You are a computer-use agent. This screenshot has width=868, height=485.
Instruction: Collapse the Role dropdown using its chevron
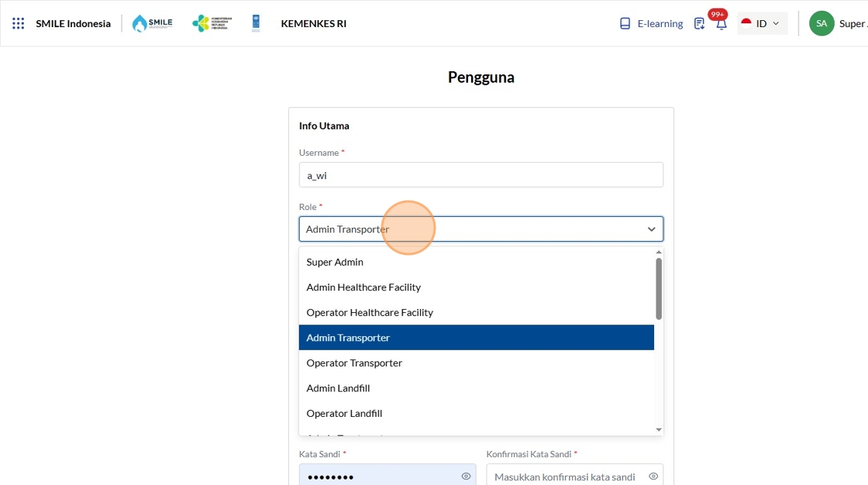tap(651, 229)
